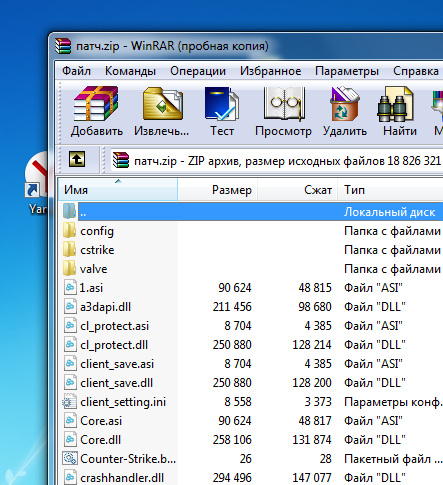Open the Справка menu

[x=416, y=71]
